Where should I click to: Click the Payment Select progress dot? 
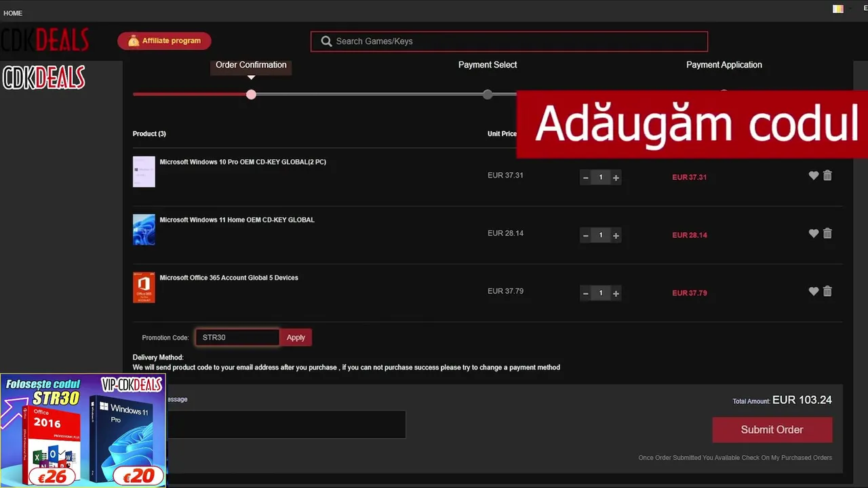tap(488, 94)
